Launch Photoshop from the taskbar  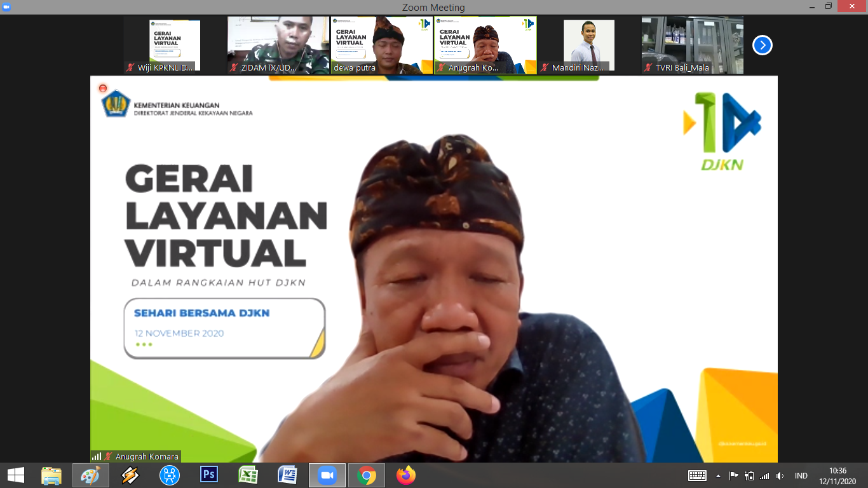coord(208,475)
